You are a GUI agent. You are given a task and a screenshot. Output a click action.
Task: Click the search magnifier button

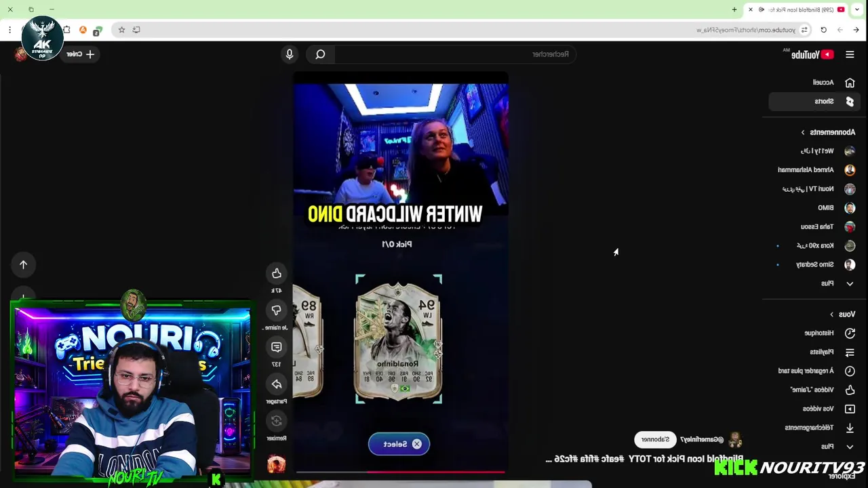tap(320, 54)
